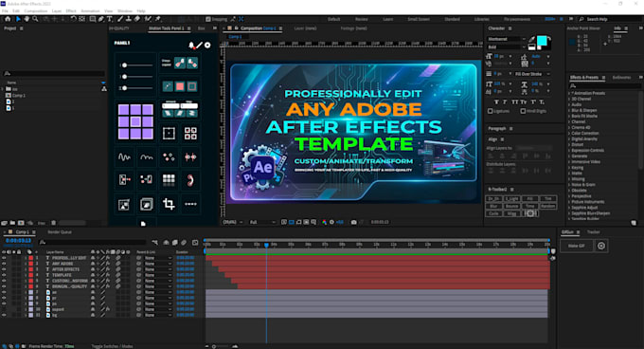644x349 pixels.
Task: Click the purple nine-square anchor grid
Action: (135, 121)
